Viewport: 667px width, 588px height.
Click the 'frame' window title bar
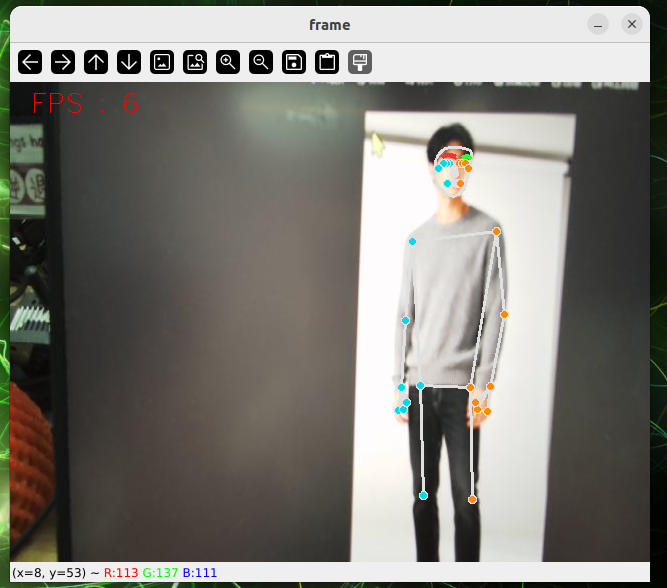click(330, 25)
